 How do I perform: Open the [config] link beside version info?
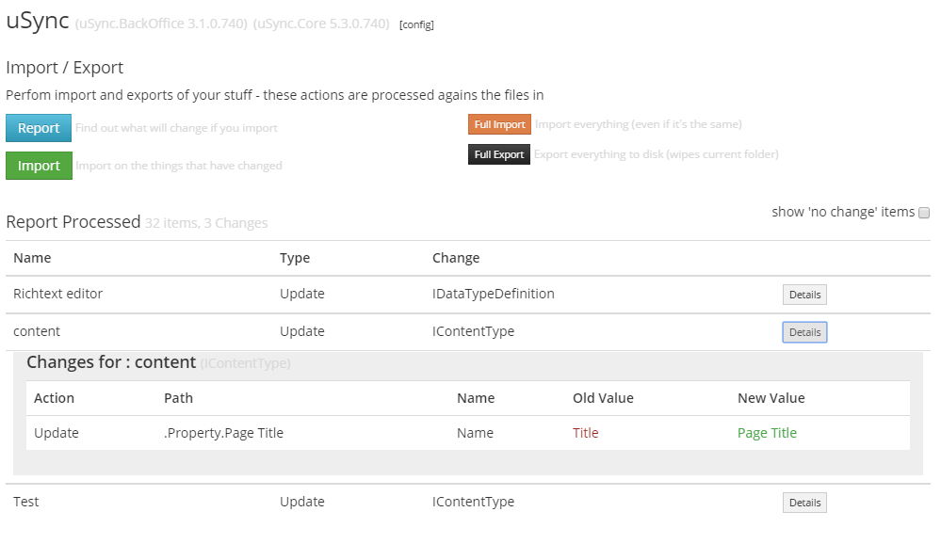(416, 24)
